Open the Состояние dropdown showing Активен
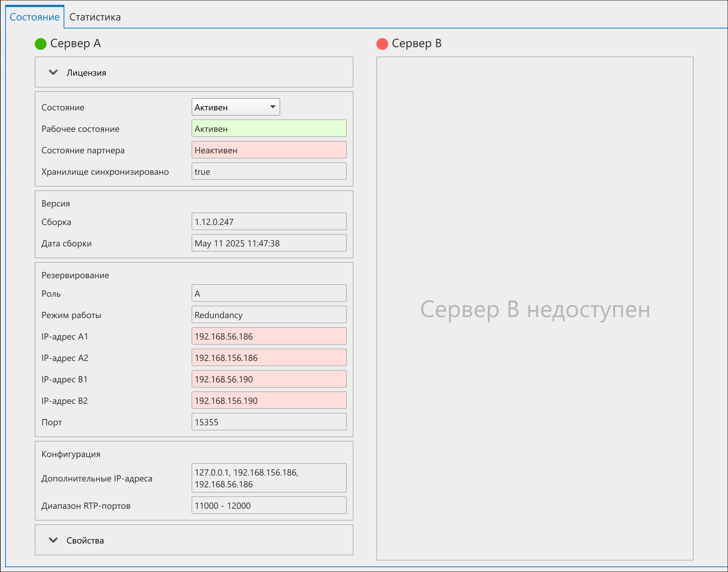The image size is (728, 572). point(236,107)
